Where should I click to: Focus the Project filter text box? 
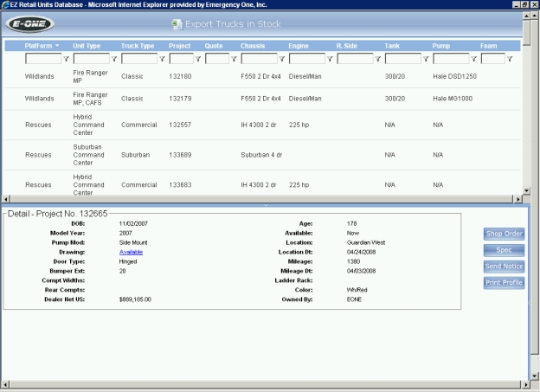coord(181,59)
